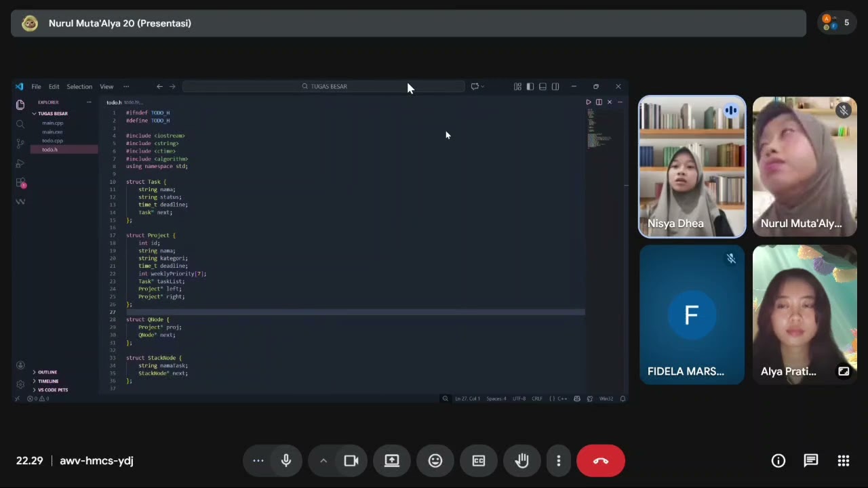Open the Explorer view in activity bar
The width and height of the screenshot is (868, 488).
[x=20, y=104]
